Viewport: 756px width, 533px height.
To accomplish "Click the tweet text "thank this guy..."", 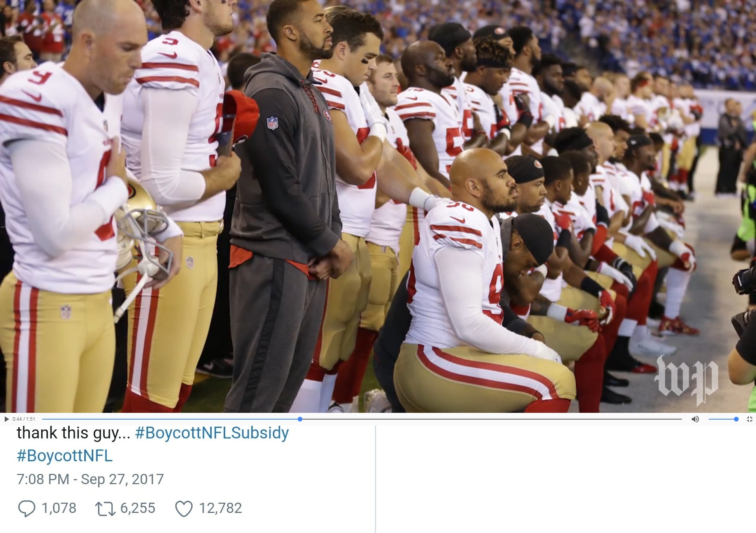I will (73, 433).
